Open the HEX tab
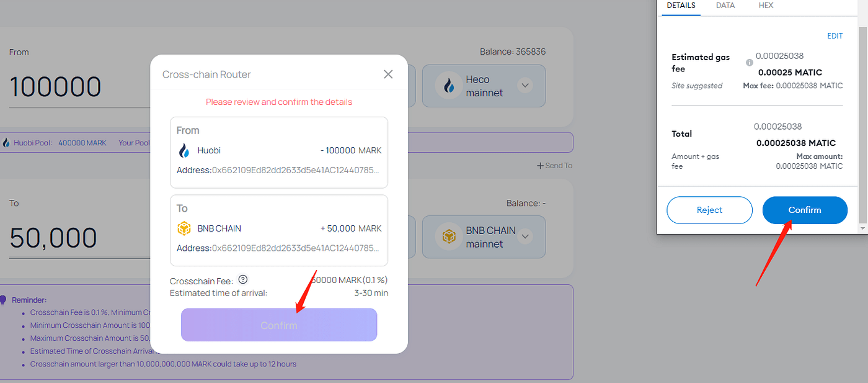Viewport: 868px width, 383px height. tap(766, 5)
